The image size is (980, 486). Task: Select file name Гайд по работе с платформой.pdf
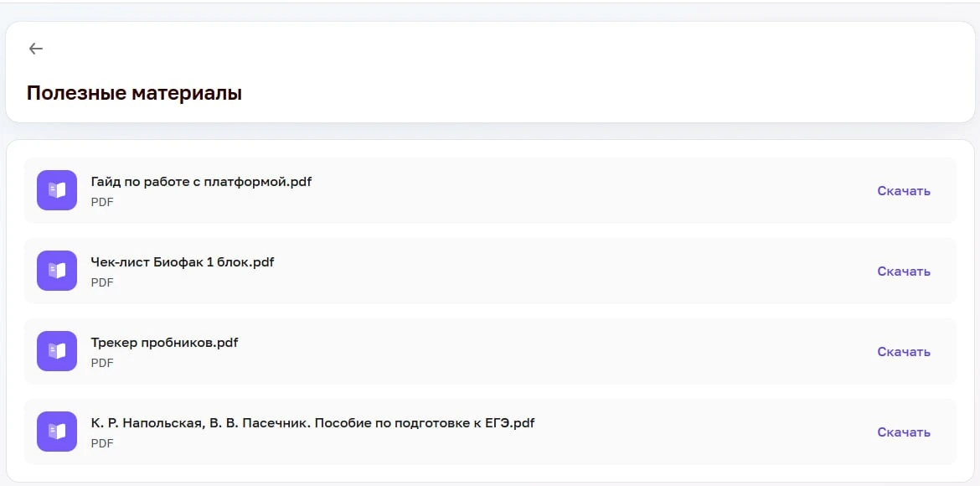[x=201, y=182]
